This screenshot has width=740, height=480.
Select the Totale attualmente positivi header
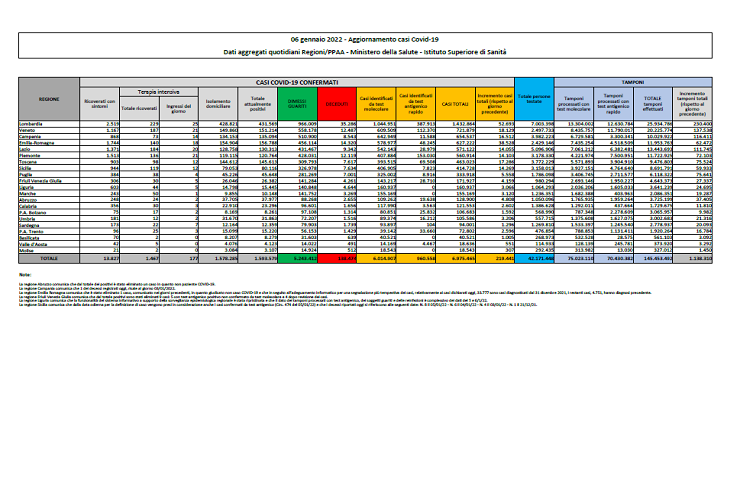coord(259,101)
